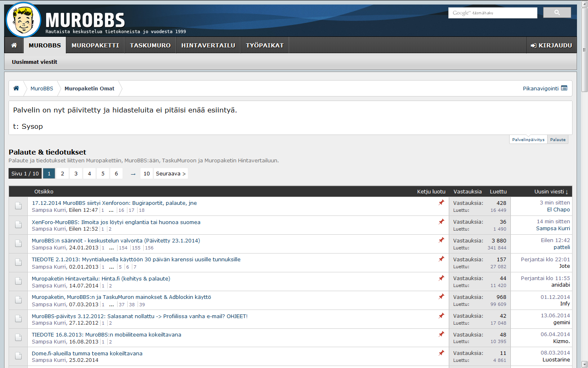Sort threads by Otsikko column

tap(44, 191)
